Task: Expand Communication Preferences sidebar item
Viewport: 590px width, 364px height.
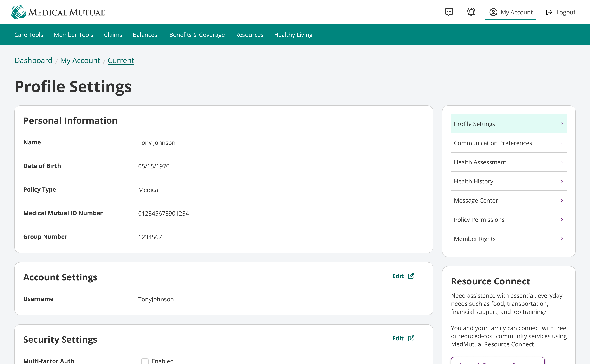Action: coord(493,143)
